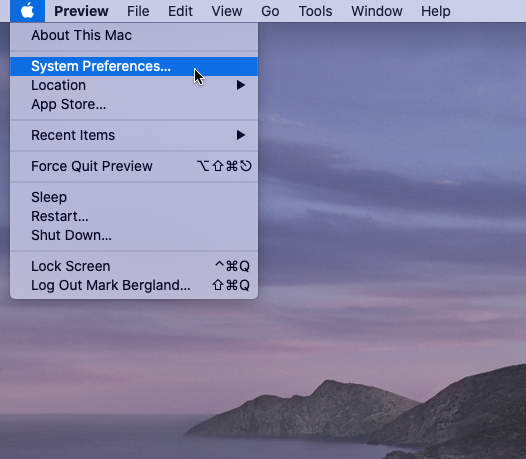
Task: Choose Shut Down… in the Apple menu
Action: coord(134,235)
